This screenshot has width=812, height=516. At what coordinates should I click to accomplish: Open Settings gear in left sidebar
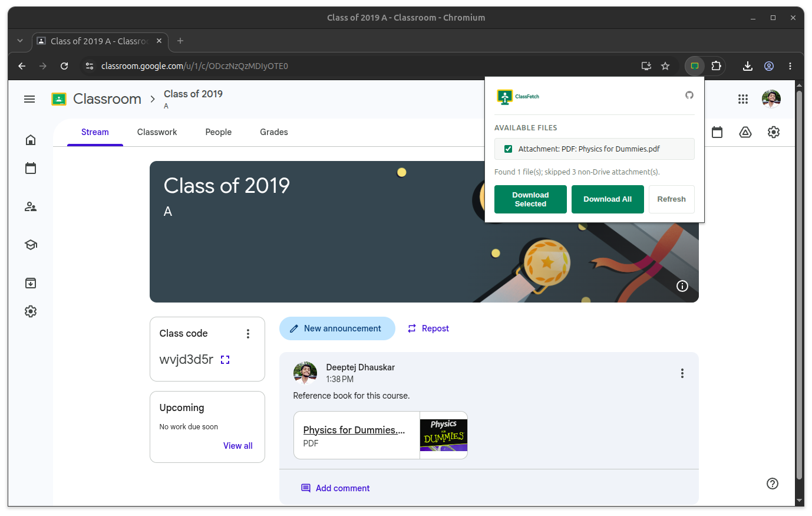tap(31, 311)
